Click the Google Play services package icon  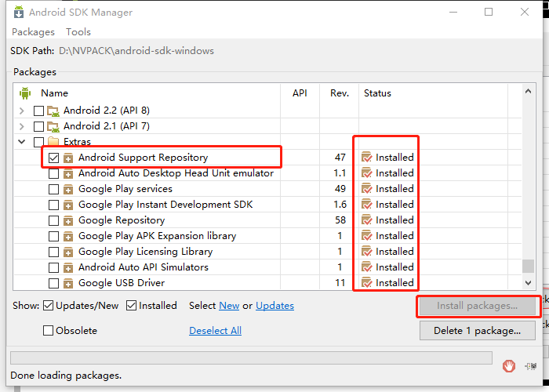pyautogui.click(x=68, y=190)
